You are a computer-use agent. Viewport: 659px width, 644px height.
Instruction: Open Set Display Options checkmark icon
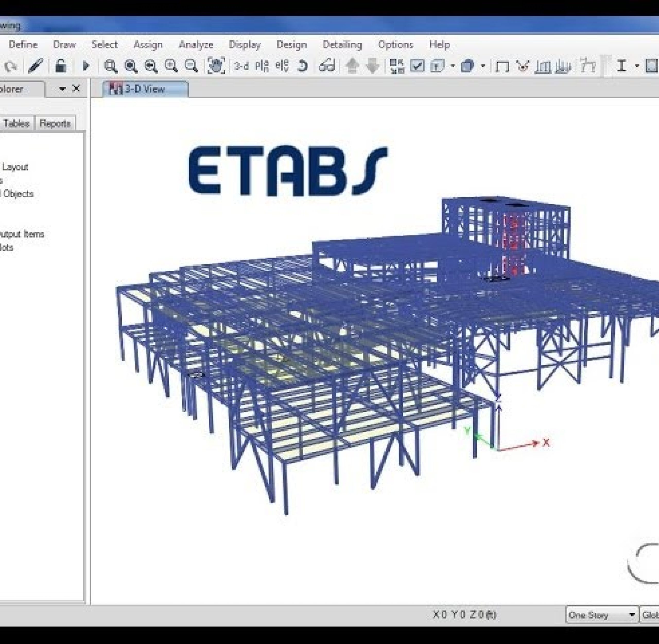point(417,66)
